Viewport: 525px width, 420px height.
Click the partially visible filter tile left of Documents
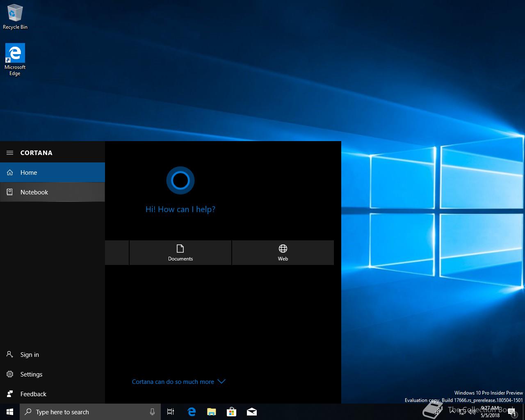[117, 253]
